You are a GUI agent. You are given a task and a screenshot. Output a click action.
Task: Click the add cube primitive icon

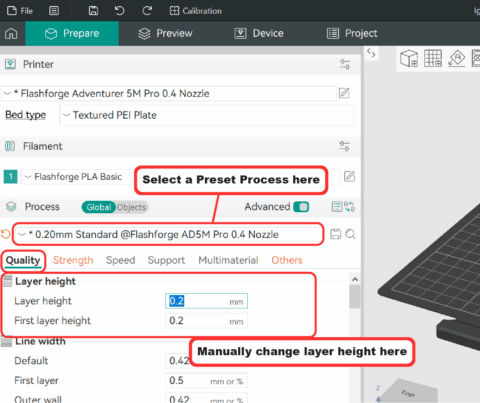point(409,58)
